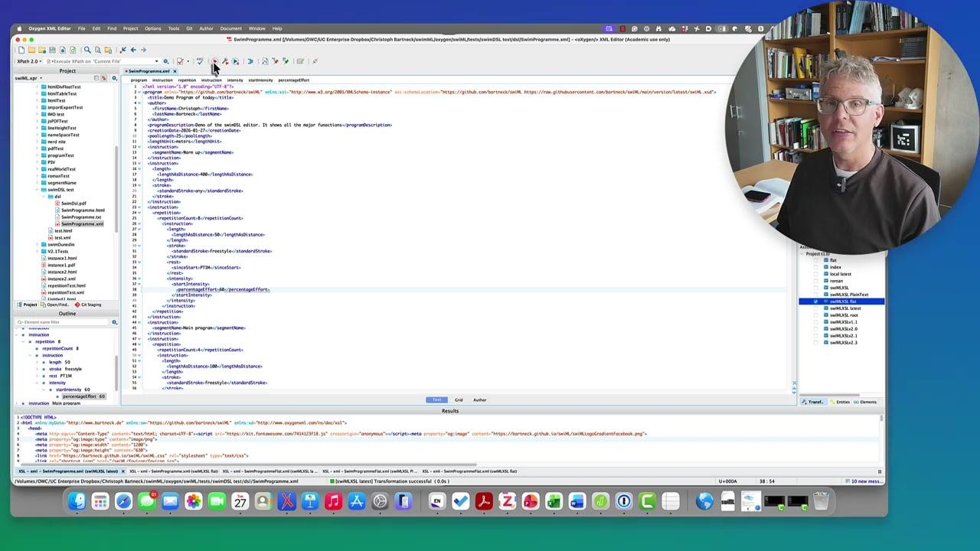Check the 'swiMLXSL latest' scenario checkbox

[x=815, y=308]
